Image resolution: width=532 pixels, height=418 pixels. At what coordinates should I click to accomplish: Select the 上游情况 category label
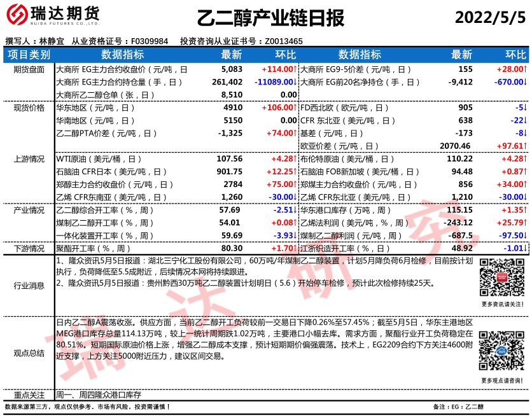coord(29,158)
